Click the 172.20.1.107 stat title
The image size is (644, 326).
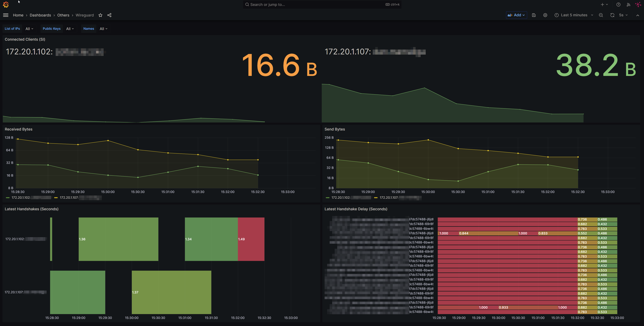[x=375, y=52]
